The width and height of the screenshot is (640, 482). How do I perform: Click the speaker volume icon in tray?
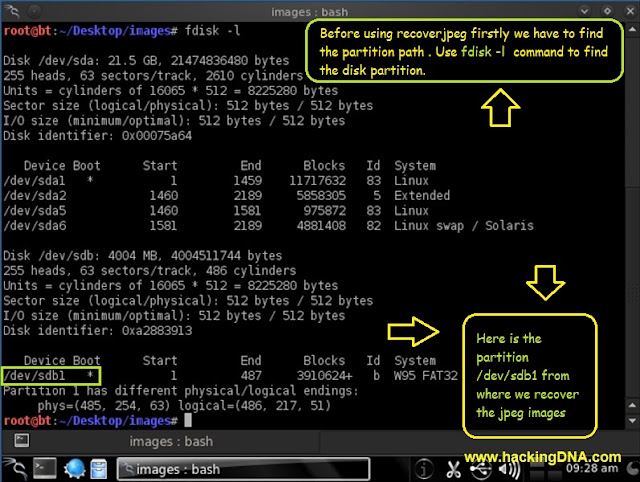509,469
